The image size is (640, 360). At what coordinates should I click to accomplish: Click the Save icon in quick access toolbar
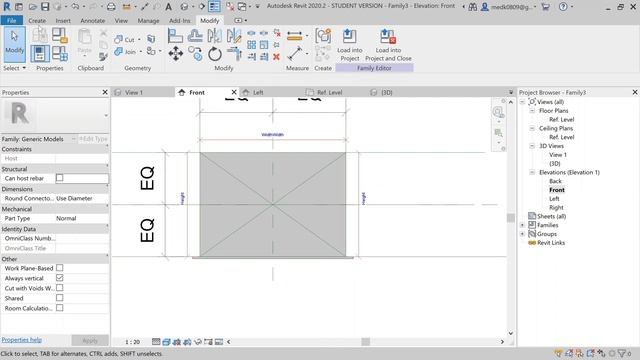tap(45, 7)
